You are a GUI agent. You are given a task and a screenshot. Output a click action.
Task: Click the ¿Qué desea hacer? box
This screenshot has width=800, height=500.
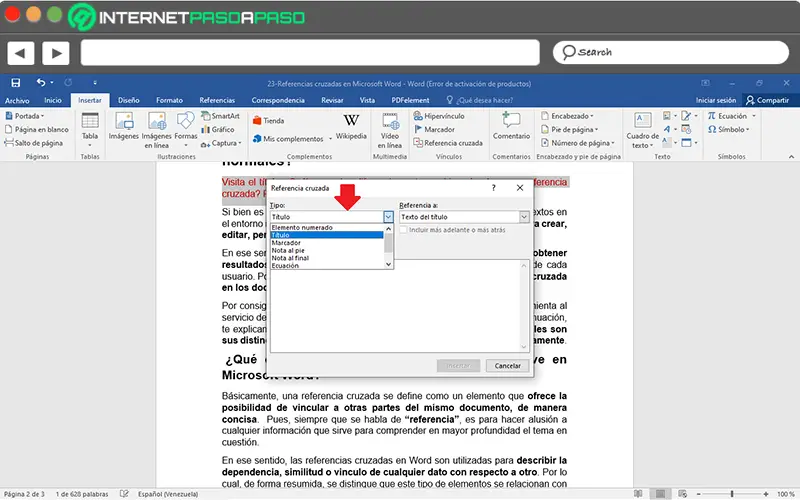click(480, 101)
